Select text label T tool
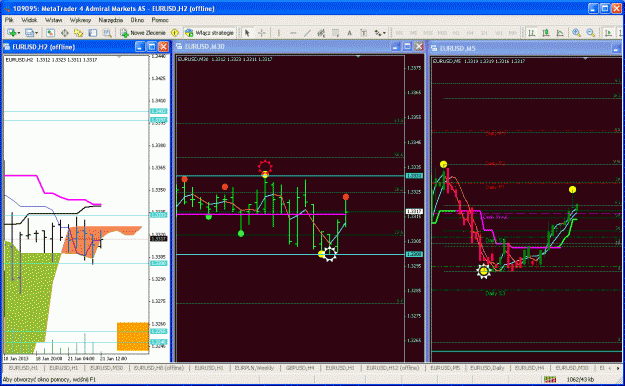The width and height of the screenshot is (625, 386). coord(364,33)
